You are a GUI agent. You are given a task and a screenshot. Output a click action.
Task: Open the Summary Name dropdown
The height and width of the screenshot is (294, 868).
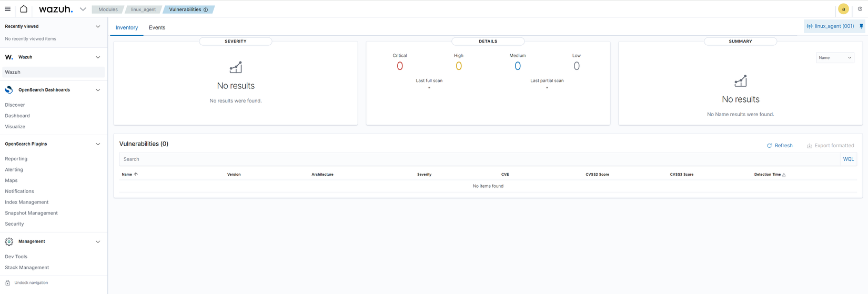835,58
